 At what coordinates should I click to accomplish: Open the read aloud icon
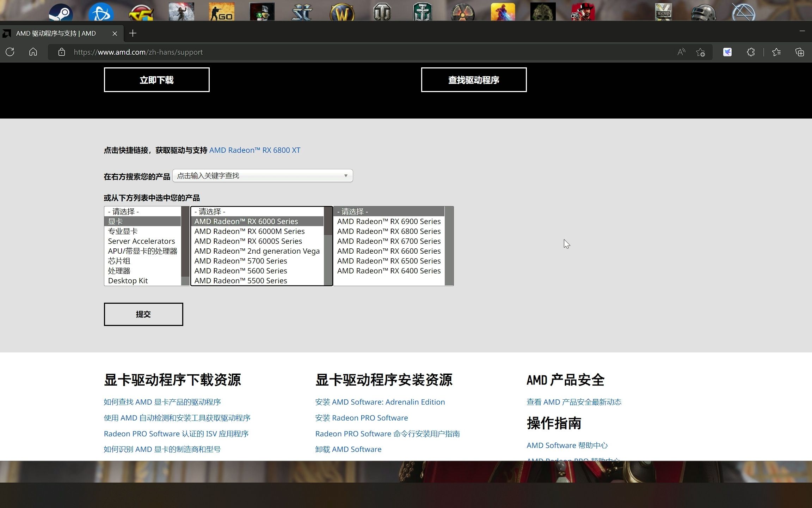[x=681, y=52]
